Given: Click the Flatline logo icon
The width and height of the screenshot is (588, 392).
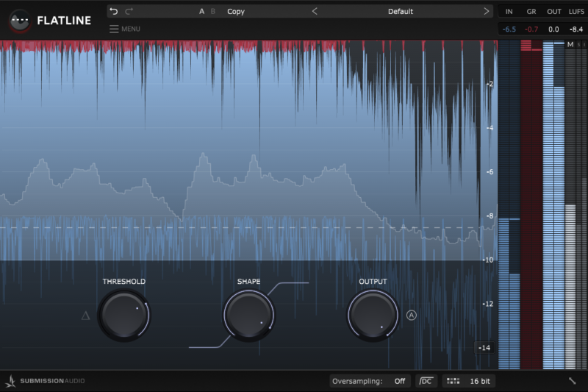Looking at the screenshot, I should (x=20, y=21).
